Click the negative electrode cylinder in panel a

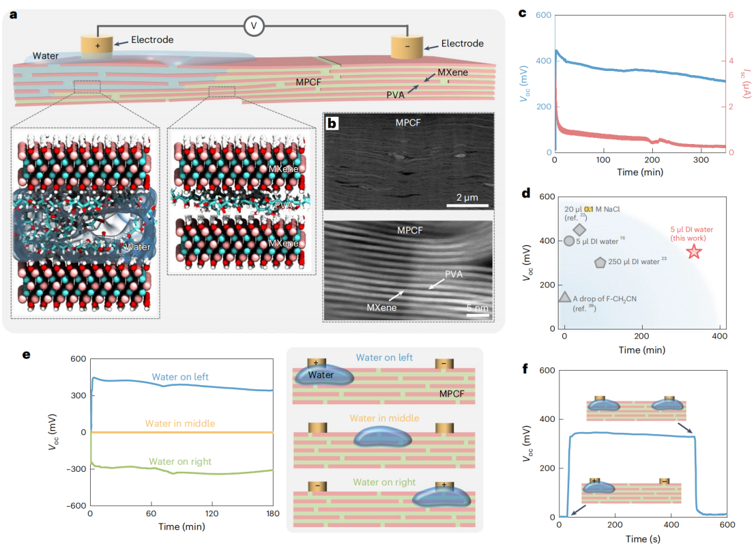pos(407,47)
